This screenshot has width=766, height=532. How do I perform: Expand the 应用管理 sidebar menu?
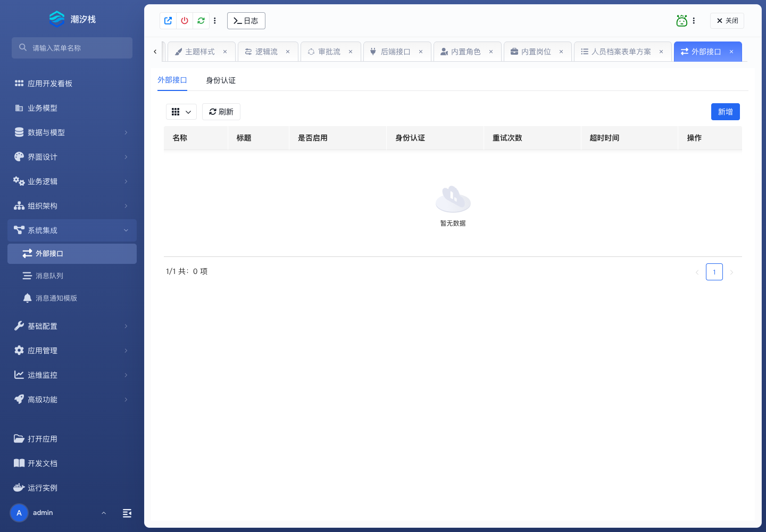pyautogui.click(x=72, y=351)
